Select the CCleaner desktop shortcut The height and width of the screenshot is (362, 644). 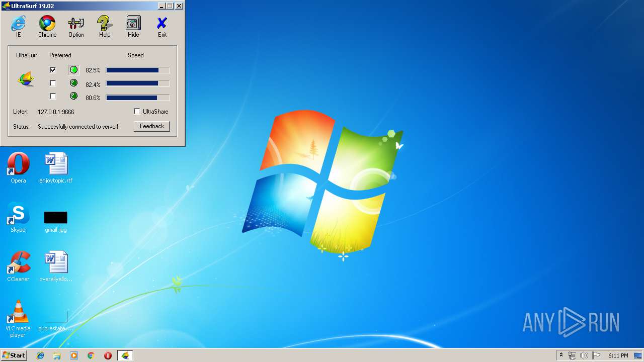[x=18, y=266]
